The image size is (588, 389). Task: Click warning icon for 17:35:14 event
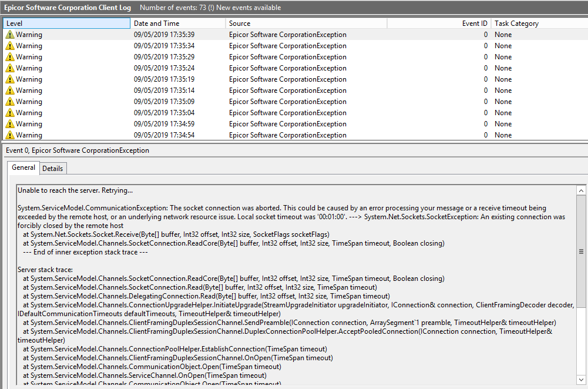pyautogui.click(x=10, y=90)
